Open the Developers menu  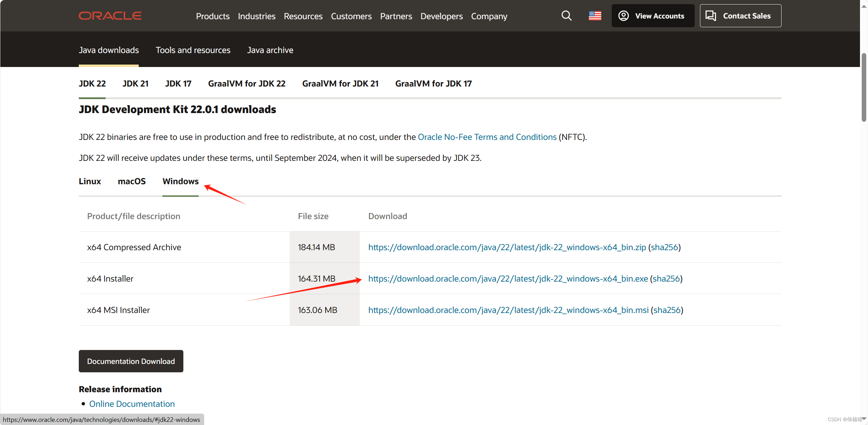[441, 16]
